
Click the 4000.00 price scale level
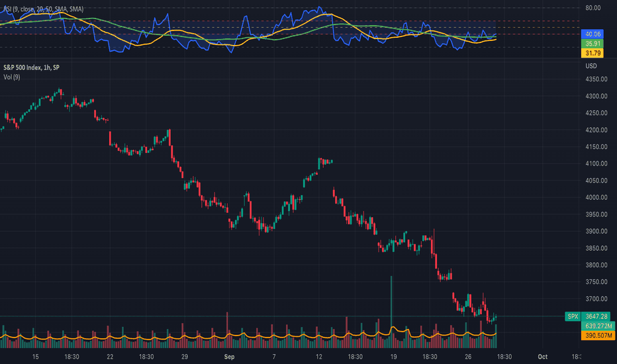(596, 197)
